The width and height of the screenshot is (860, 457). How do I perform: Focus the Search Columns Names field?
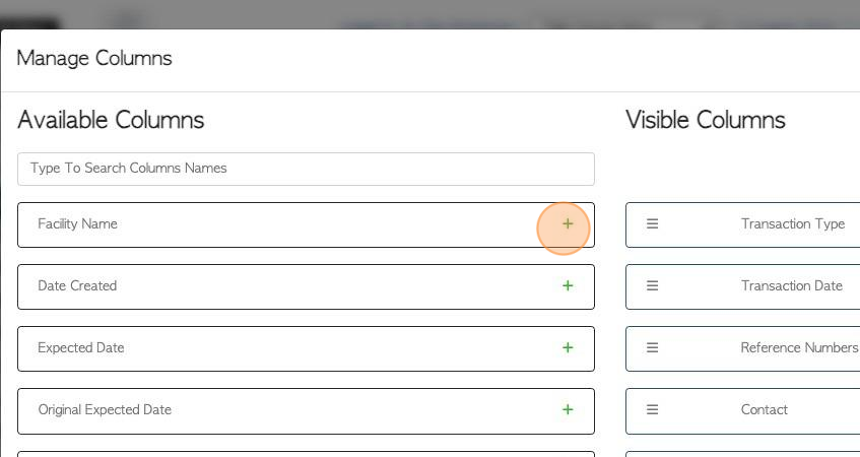tap(306, 169)
